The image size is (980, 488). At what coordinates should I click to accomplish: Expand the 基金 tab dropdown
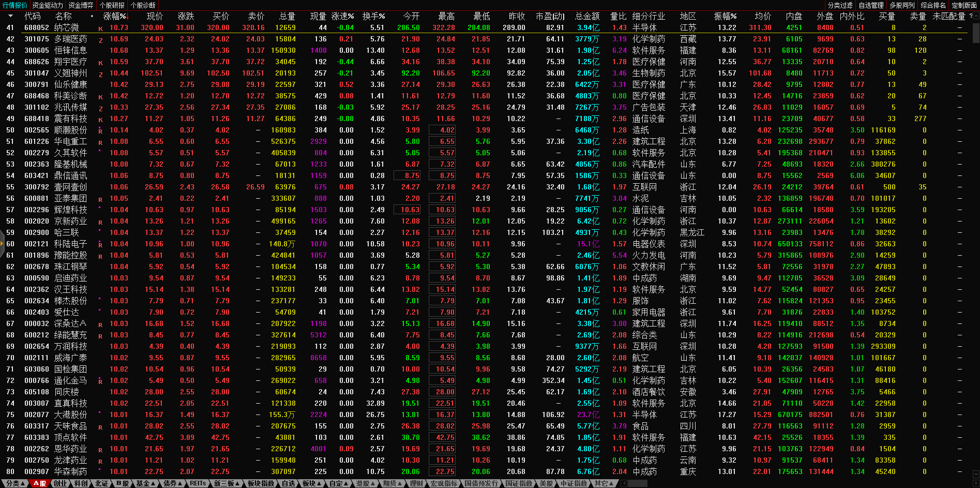click(146, 483)
